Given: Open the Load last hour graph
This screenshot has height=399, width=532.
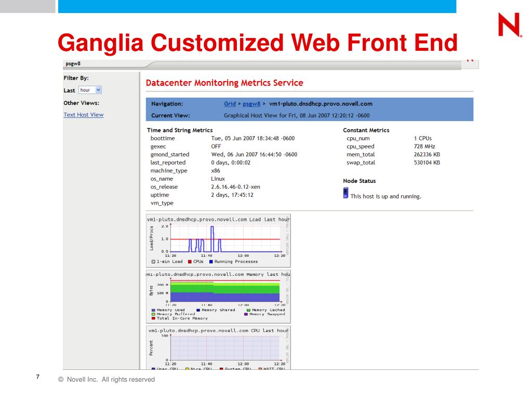Looking at the screenshot, I should coord(218,241).
